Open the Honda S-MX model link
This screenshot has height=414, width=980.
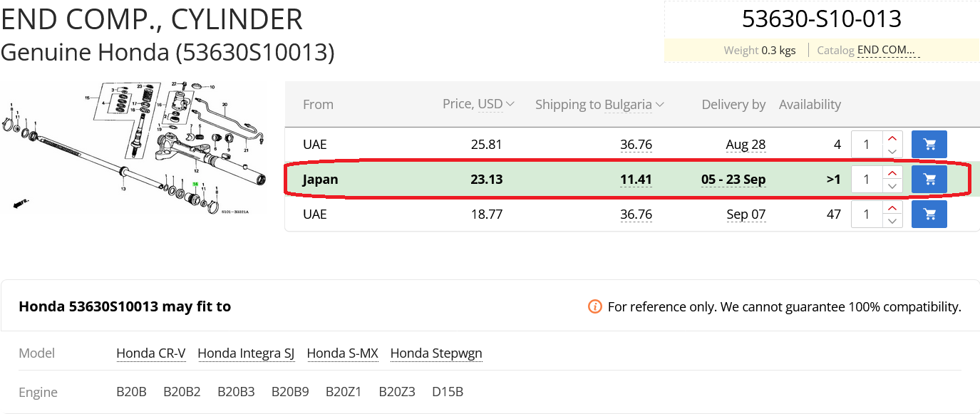[x=343, y=353]
